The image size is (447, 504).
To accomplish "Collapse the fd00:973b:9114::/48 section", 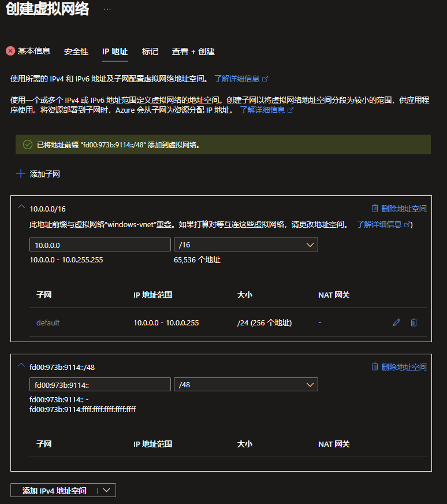I will tap(21, 366).
